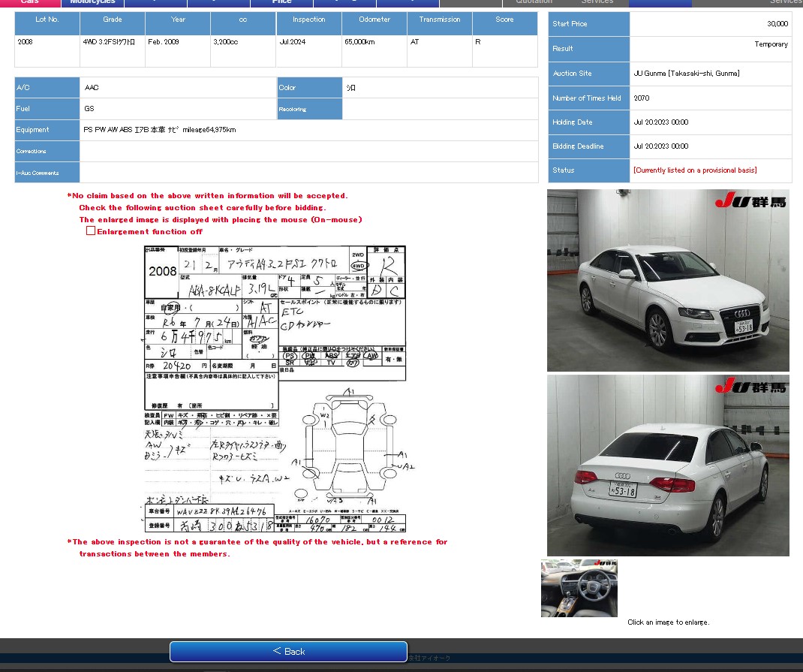Click the Holding Date label
Screen dimensions: 803x672
tap(589, 122)
